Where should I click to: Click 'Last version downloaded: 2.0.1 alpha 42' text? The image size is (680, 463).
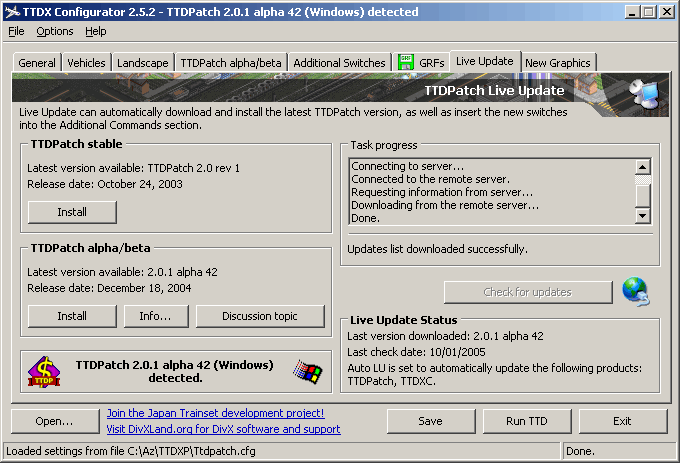(x=445, y=336)
